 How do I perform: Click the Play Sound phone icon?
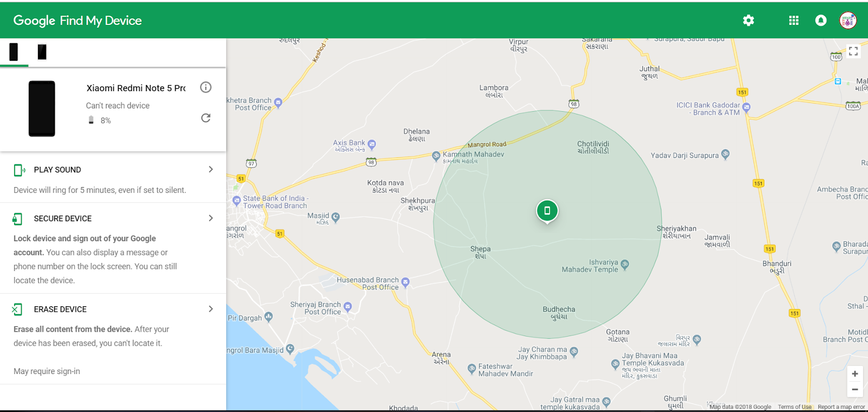point(19,170)
